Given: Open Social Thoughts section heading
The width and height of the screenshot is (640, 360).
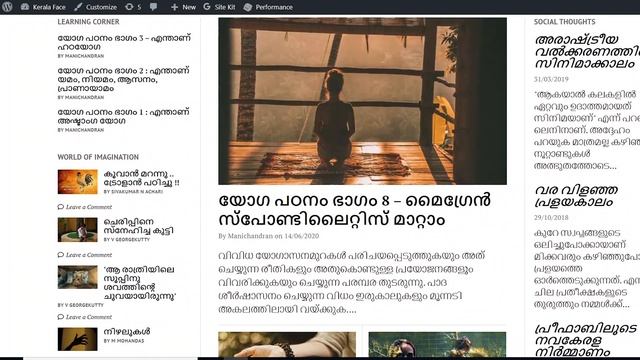Looking at the screenshot, I should coord(564,22).
